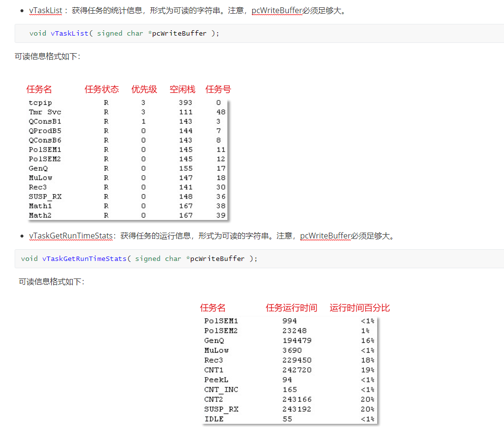
Task: Open the vTaskGetRunTimeStats hyperlink
Action: point(71,236)
